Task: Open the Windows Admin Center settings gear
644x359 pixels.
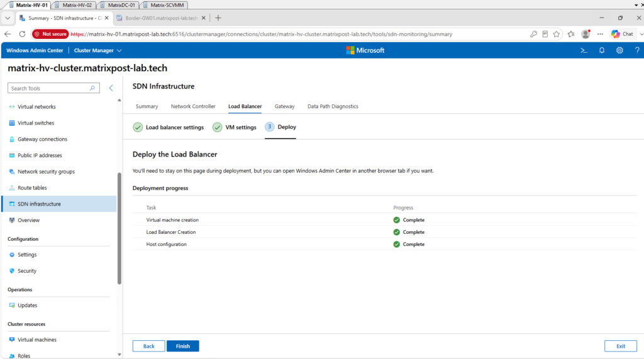Action: [619, 50]
